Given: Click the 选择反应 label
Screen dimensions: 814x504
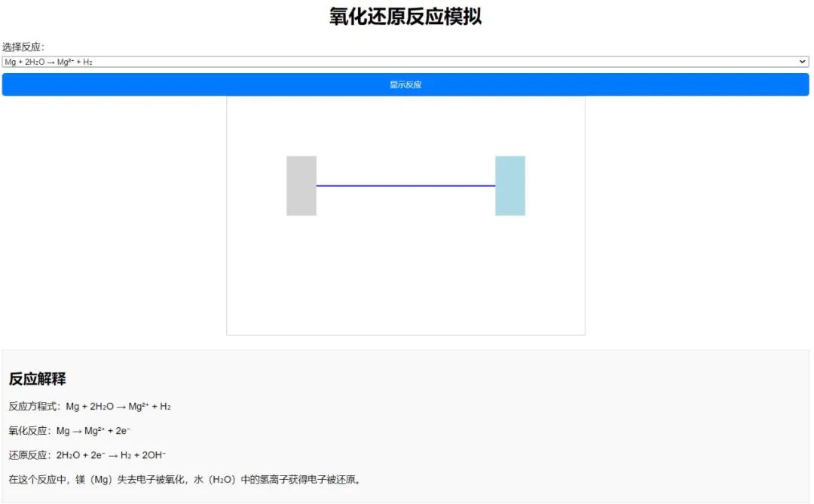Looking at the screenshot, I should 23,47.
